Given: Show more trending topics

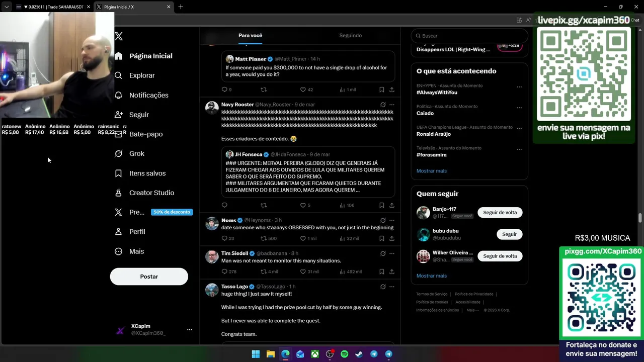Looking at the screenshot, I should tap(431, 171).
